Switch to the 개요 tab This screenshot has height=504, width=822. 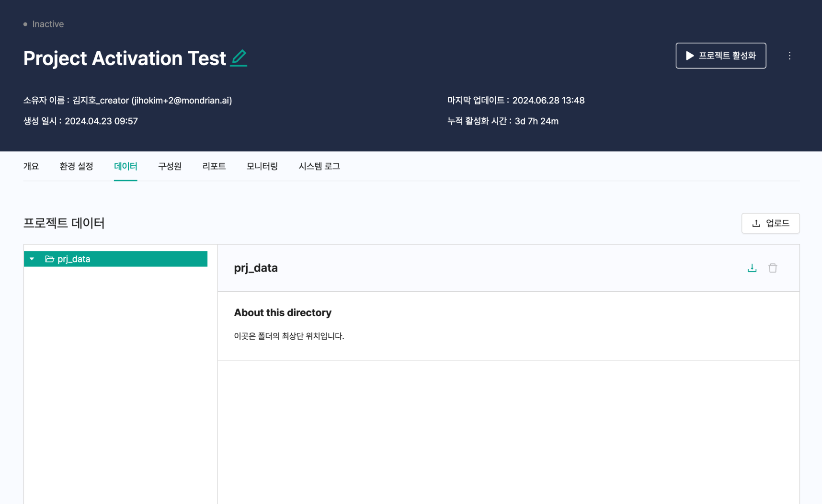pyautogui.click(x=31, y=166)
